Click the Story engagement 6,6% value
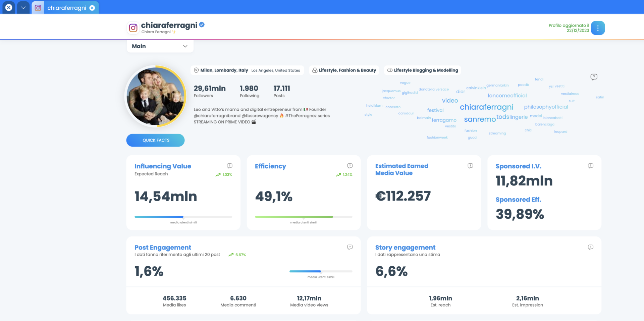 coord(391,271)
